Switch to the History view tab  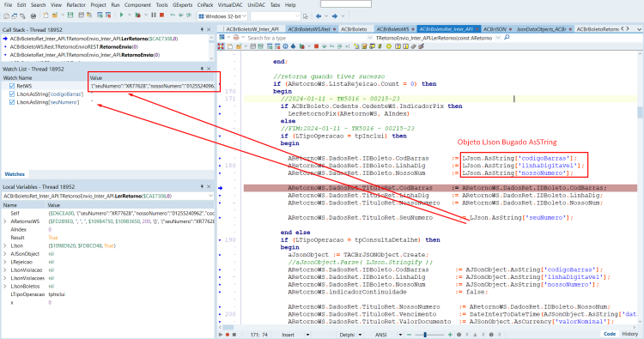[629, 334]
